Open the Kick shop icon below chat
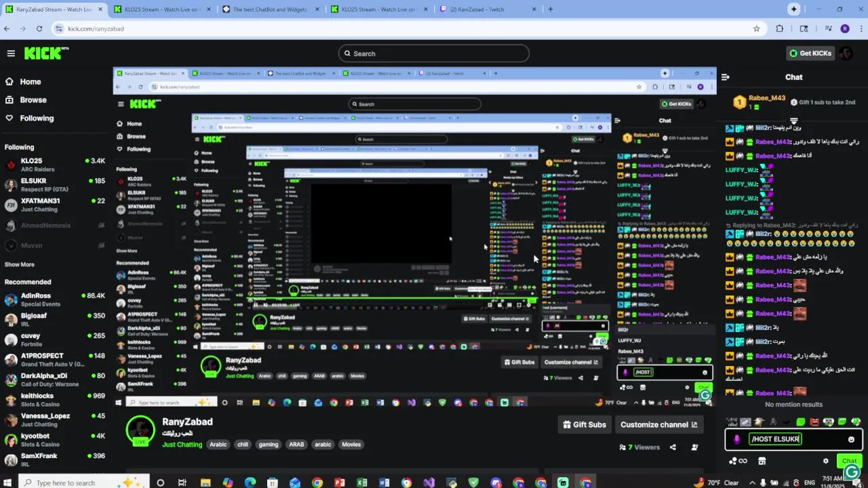Image resolution: width=868 pixels, height=488 pixels. pos(762,461)
